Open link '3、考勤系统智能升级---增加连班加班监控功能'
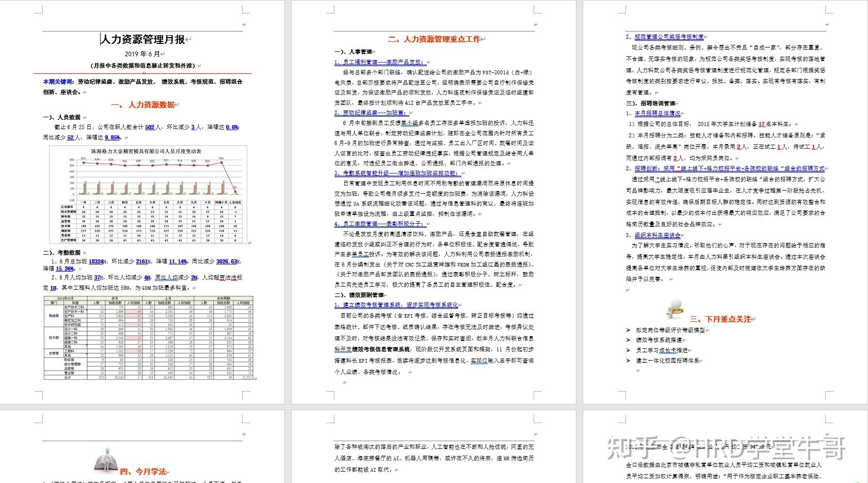868x483 pixels. [397, 173]
